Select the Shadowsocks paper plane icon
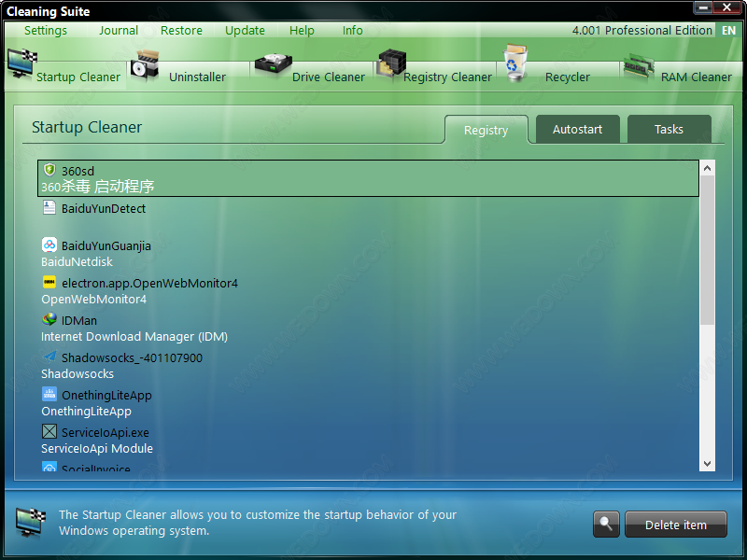Screen dimensions: 747x560 coord(49,357)
